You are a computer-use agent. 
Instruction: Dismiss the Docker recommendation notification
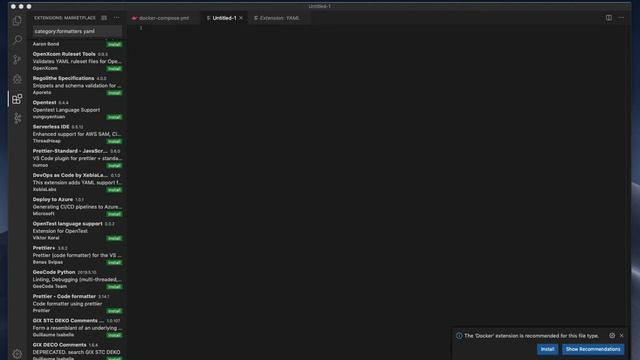(x=622, y=336)
